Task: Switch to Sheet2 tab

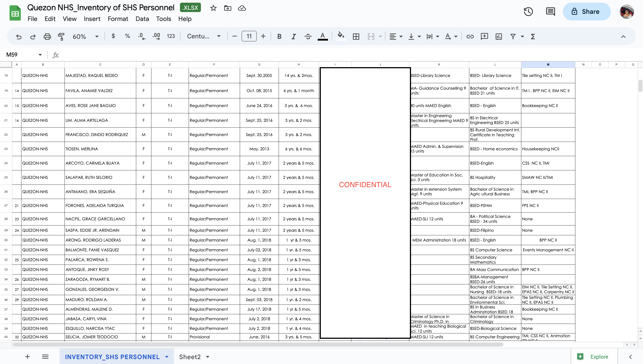Action: pyautogui.click(x=190, y=357)
